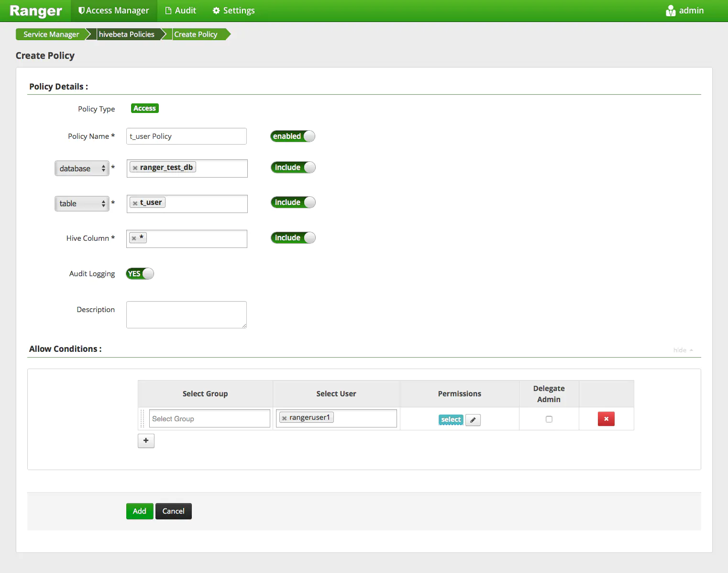
Task: Open the Audit tab
Action: [x=180, y=11]
